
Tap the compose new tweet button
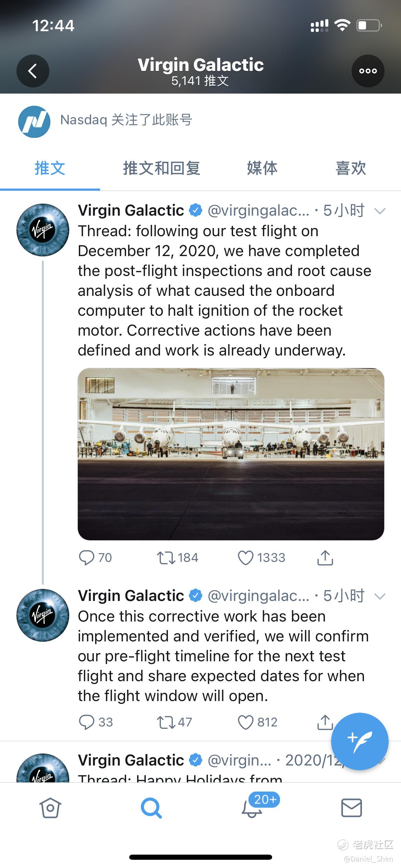360,742
